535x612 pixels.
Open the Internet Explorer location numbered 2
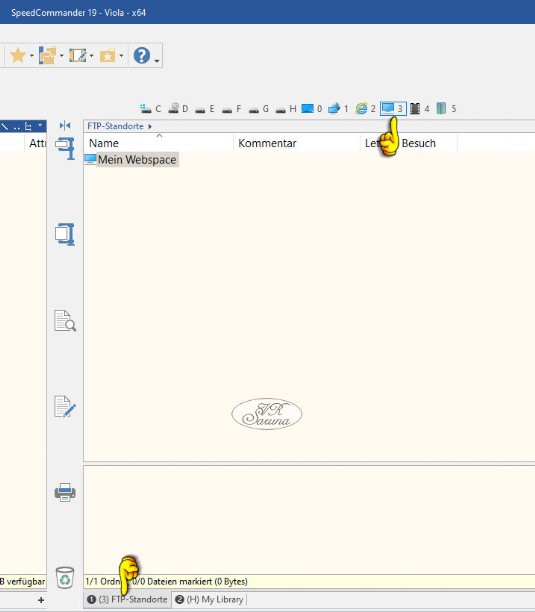click(365, 109)
